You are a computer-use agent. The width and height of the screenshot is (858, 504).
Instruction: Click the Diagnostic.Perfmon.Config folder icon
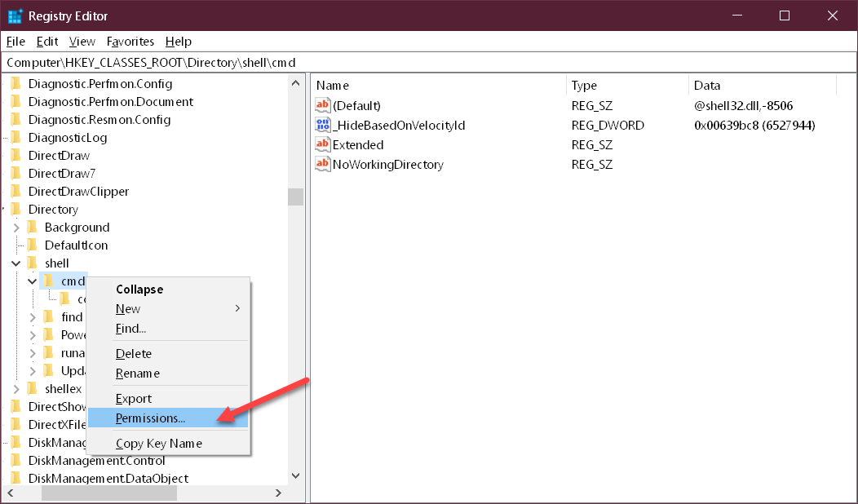[x=15, y=84]
